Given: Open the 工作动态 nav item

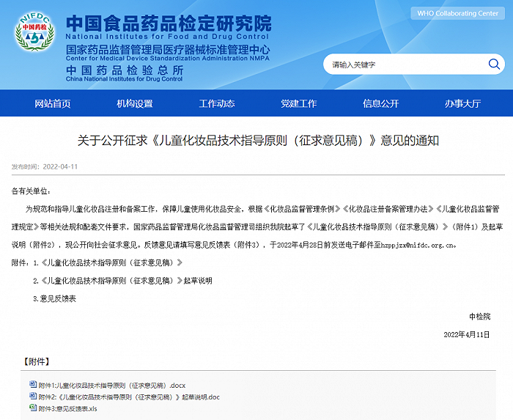Looking at the screenshot, I should pos(217,103).
